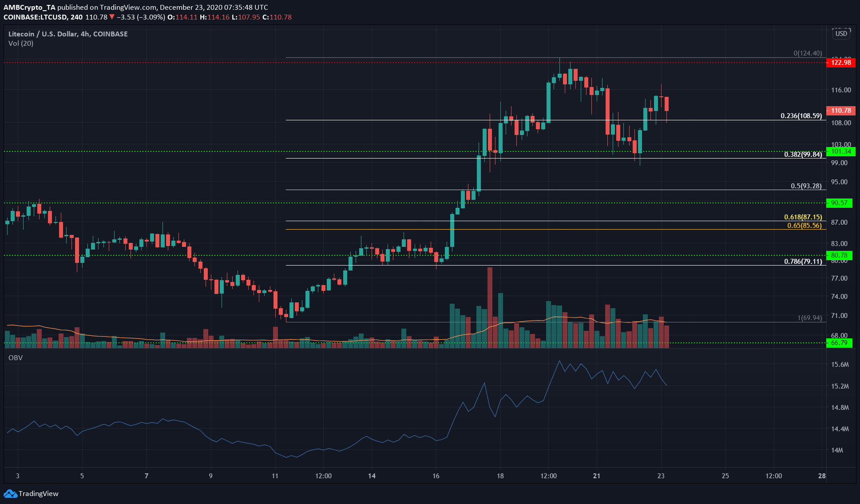
Task: Click the 0(124.40) Fibonacci top label
Action: [808, 53]
